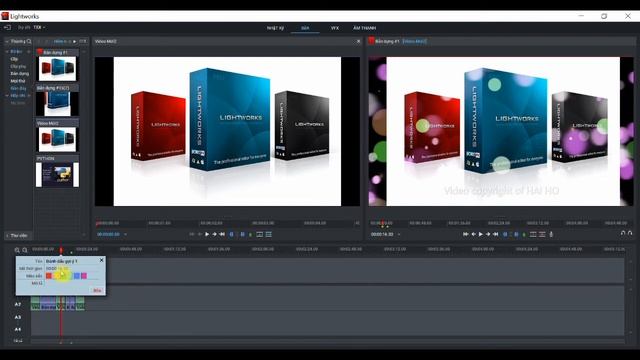640x360 pixels.
Task: Open source viewer timecode dropdown
Action: (125, 234)
